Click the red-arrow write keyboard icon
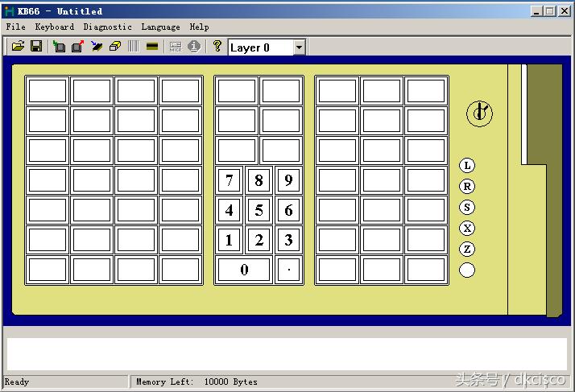The height and width of the screenshot is (392, 575). [x=78, y=46]
